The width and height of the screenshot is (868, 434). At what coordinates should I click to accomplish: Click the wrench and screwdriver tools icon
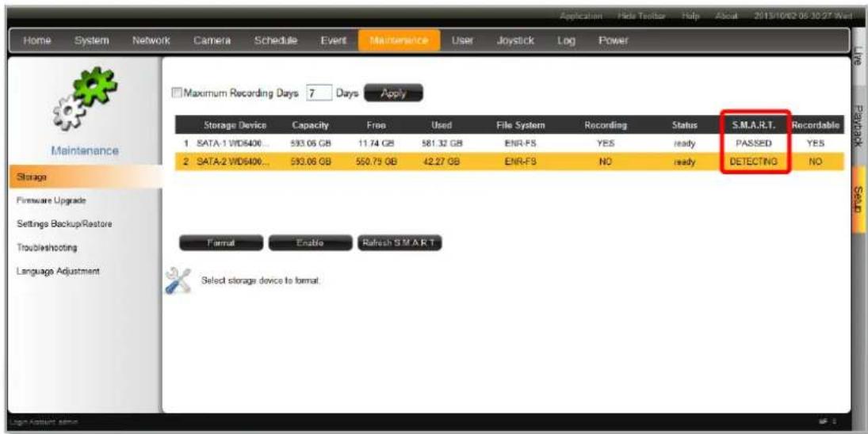(178, 280)
